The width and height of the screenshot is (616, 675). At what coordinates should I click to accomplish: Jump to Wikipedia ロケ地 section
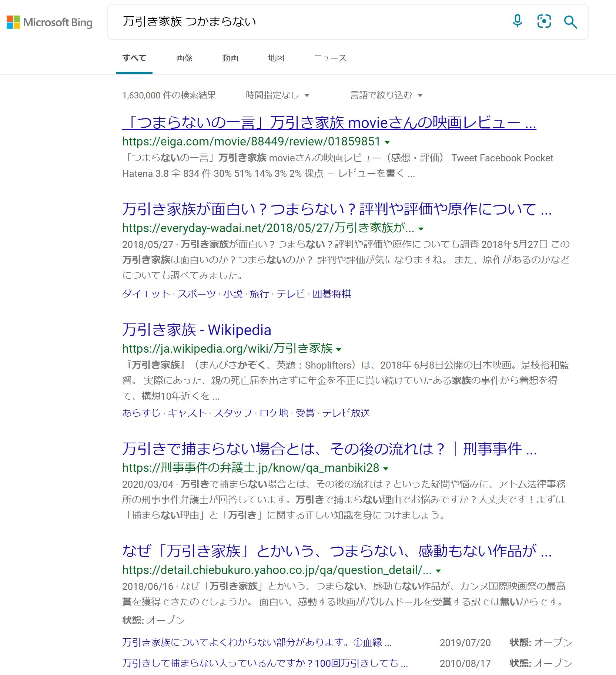(x=274, y=413)
